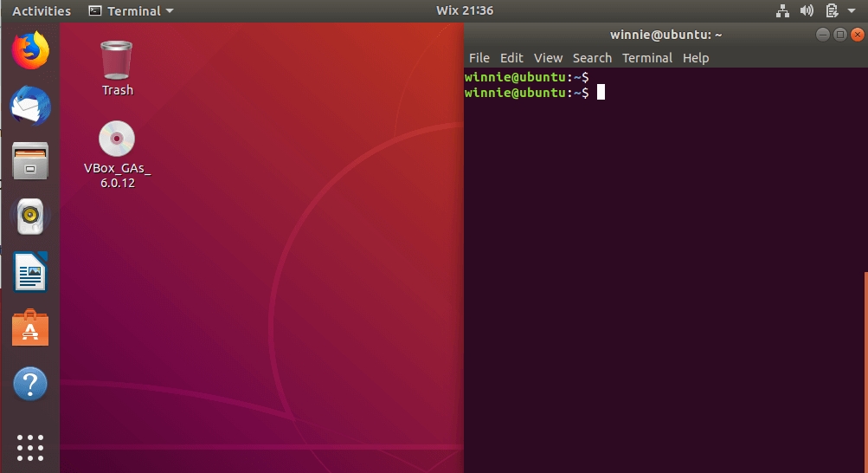Launch Firefox from the dock
868x473 pixels.
pyautogui.click(x=30, y=50)
